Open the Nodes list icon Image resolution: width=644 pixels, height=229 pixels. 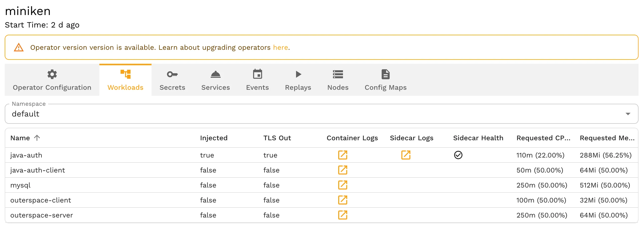pyautogui.click(x=338, y=74)
